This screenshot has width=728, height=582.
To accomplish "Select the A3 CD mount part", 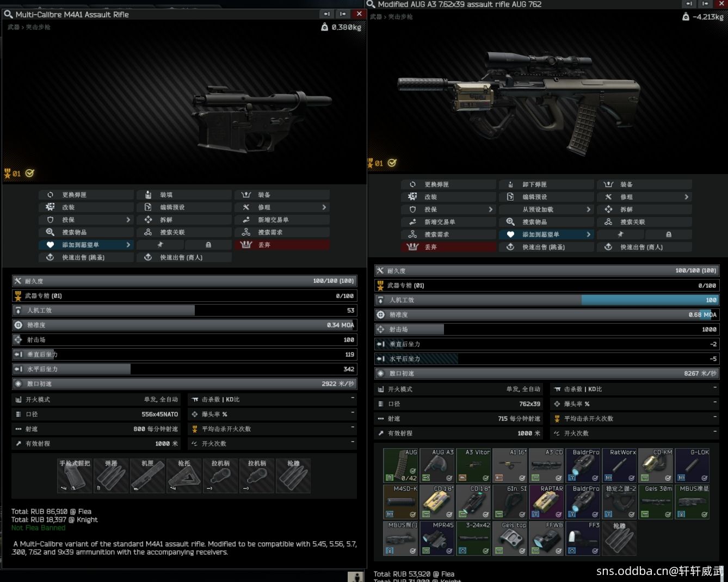I will pyautogui.click(x=546, y=465).
